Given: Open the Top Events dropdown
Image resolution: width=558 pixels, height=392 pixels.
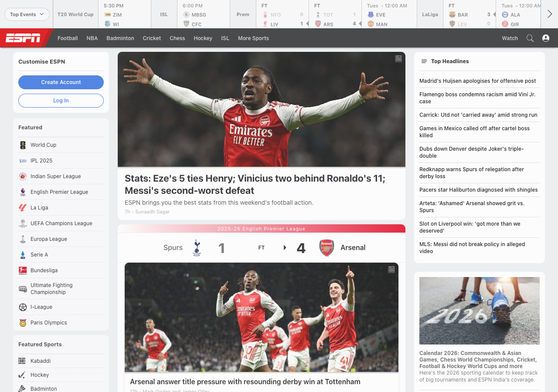Looking at the screenshot, I should tap(27, 14).
